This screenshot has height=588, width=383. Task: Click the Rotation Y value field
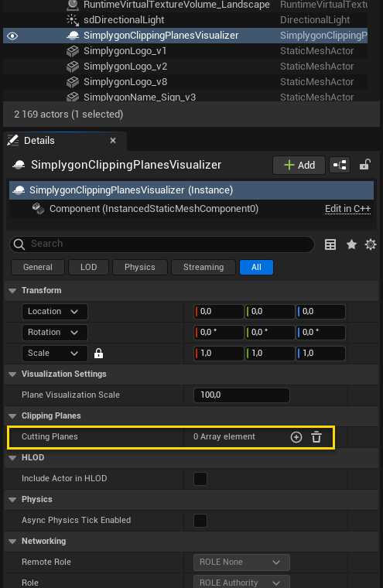(x=270, y=333)
